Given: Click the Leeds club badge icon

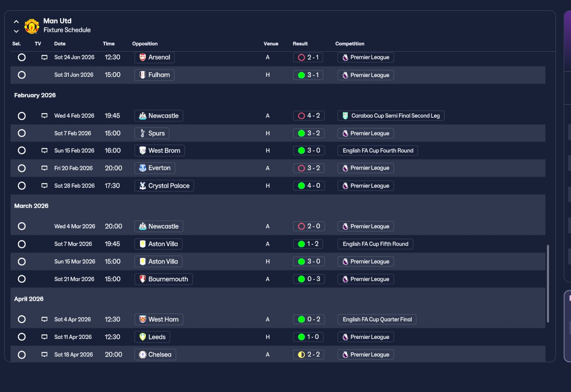Looking at the screenshot, I should click(x=143, y=337).
